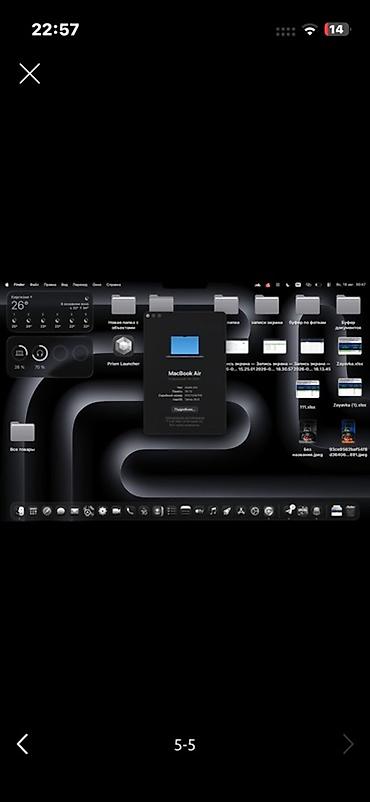This screenshot has width=370, height=802.
Task: Open Launchpad in the Dock
Action: pos(33,510)
